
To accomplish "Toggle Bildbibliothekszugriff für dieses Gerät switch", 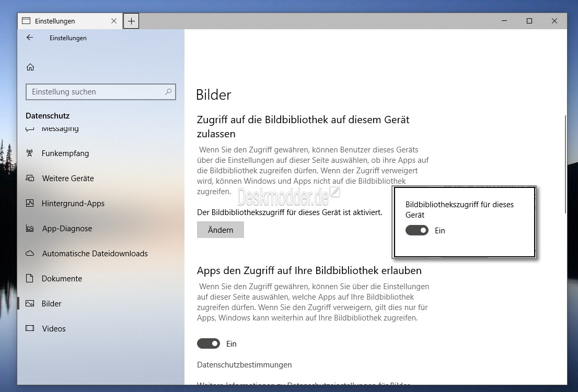I will pyautogui.click(x=417, y=230).
